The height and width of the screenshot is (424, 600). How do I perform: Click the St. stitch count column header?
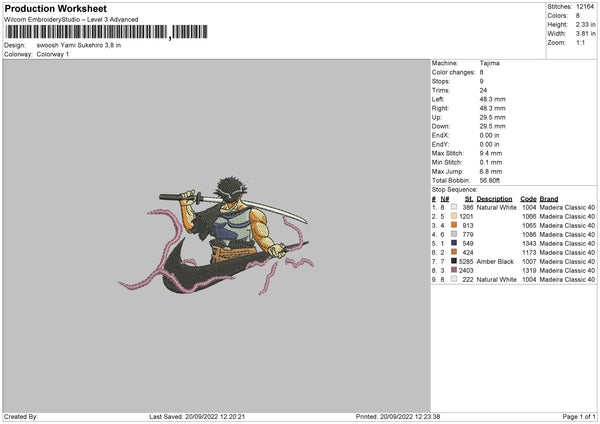coord(469,199)
